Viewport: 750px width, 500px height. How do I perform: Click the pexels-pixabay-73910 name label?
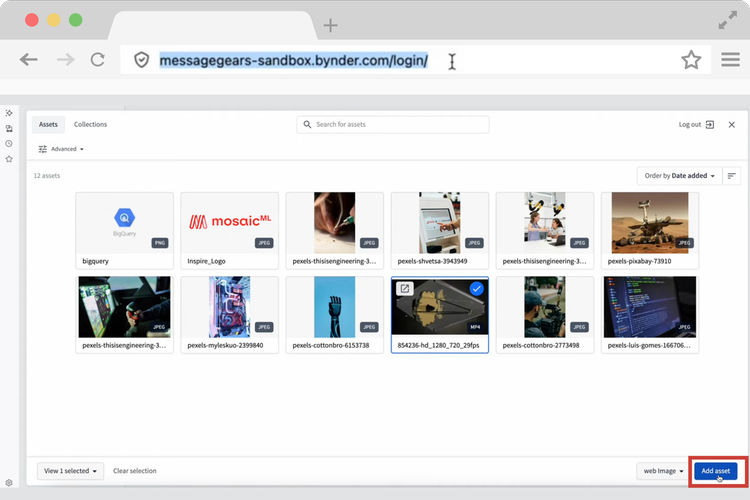(x=639, y=261)
